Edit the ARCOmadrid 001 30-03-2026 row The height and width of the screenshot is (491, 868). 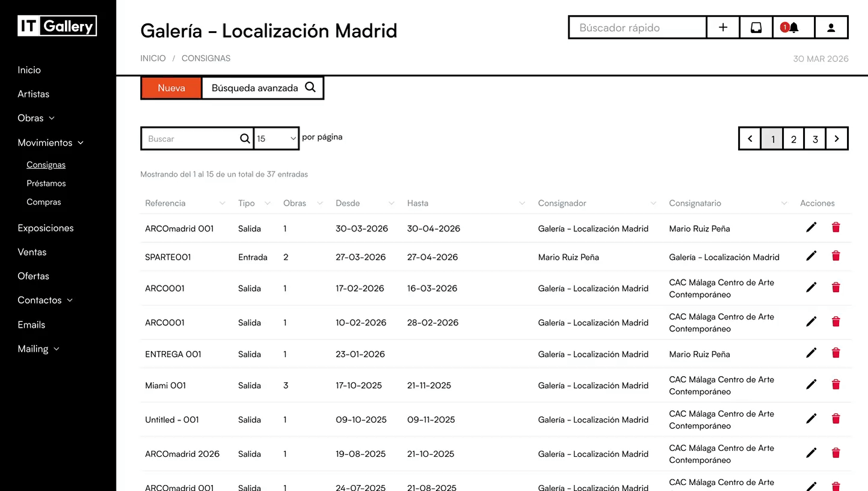click(811, 227)
